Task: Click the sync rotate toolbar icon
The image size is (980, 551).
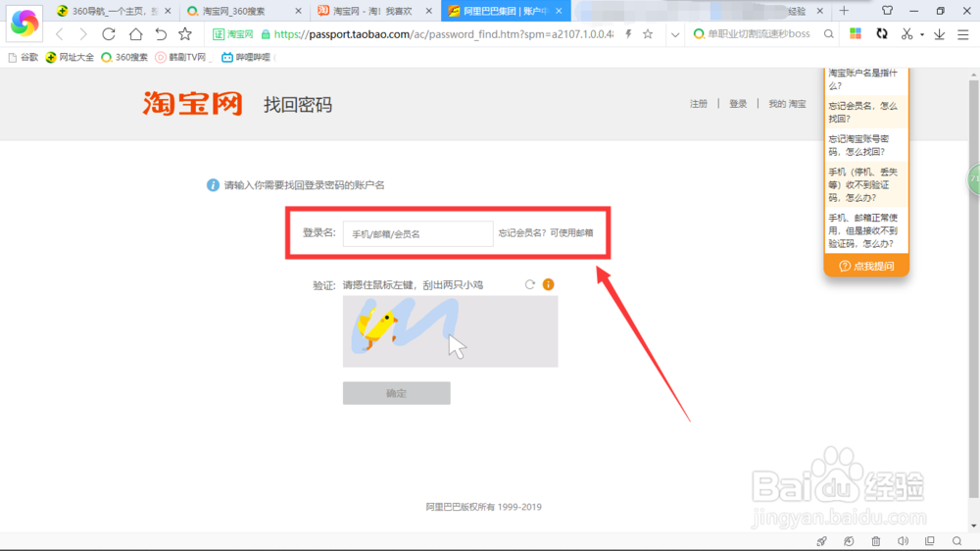Action: (882, 34)
